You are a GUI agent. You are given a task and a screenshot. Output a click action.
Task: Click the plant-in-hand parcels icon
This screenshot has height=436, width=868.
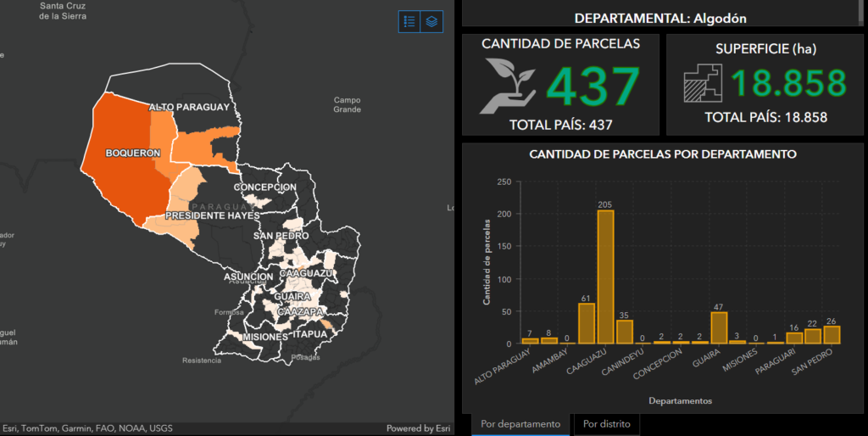coord(507,87)
